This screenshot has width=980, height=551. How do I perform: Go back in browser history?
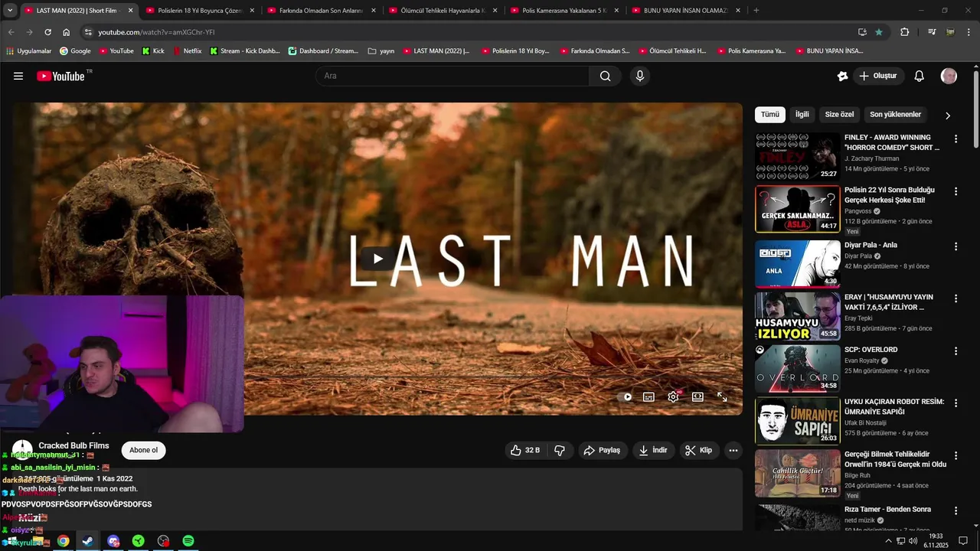[11, 32]
